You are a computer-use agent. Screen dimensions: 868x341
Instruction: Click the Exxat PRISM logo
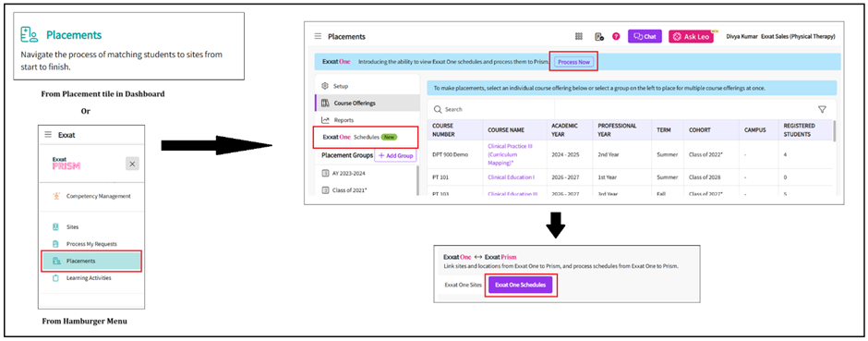click(66, 163)
